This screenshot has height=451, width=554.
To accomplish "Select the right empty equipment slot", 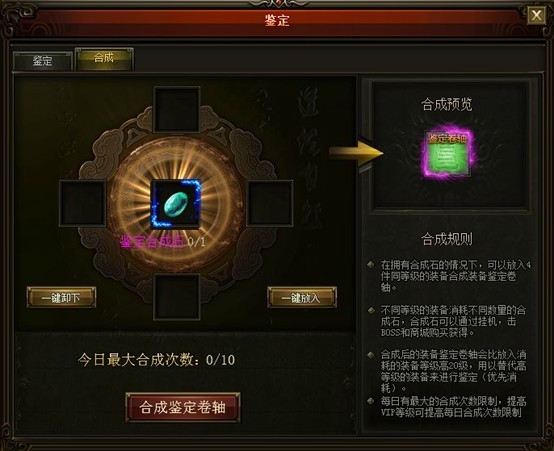I will tap(270, 203).
